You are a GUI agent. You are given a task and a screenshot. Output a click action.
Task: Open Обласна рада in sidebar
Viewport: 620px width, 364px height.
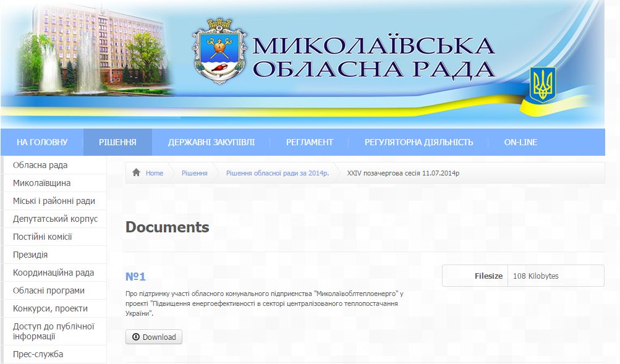click(x=40, y=165)
